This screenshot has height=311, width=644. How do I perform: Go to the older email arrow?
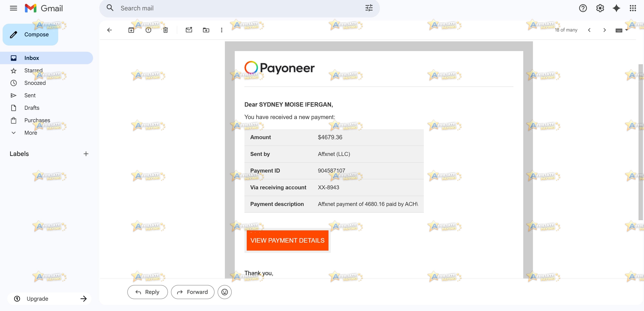click(x=604, y=30)
